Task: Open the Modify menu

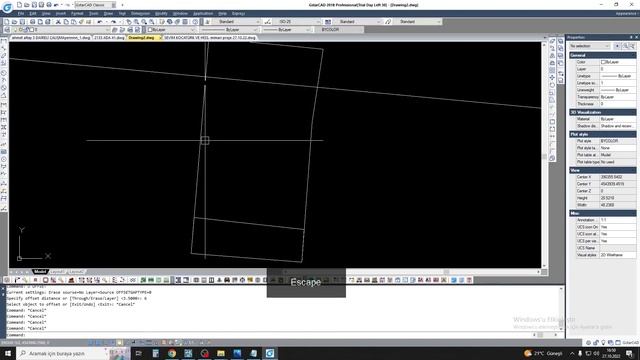Action: (x=161, y=13)
